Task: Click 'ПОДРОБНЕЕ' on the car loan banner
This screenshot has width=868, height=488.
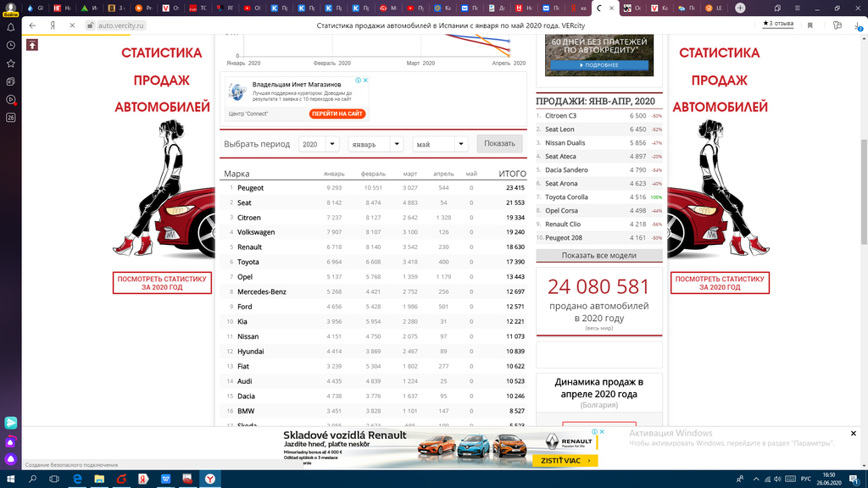Action: click(599, 65)
